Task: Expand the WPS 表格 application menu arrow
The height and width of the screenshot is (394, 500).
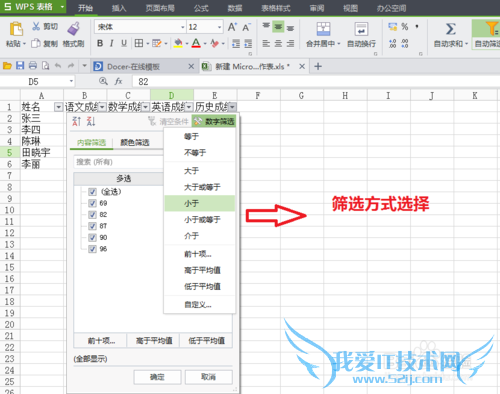Action: pos(62,7)
